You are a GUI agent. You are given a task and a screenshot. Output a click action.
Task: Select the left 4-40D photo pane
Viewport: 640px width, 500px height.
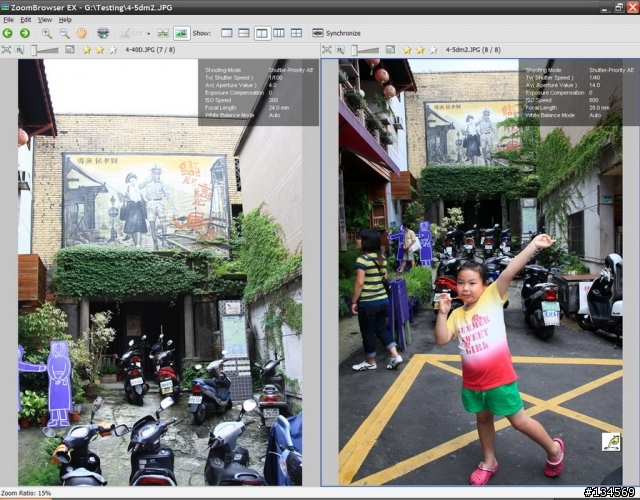point(160,272)
